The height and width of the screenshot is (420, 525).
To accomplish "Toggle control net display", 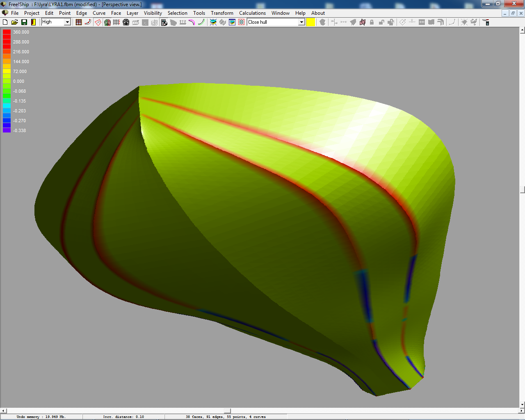I will coord(79,22).
